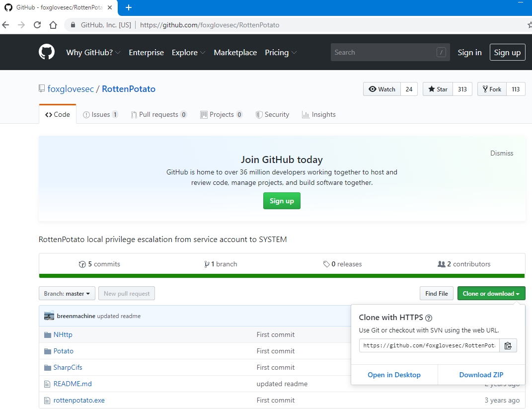Click the green Sign up banner button
The image size is (532, 410).
pos(282,201)
